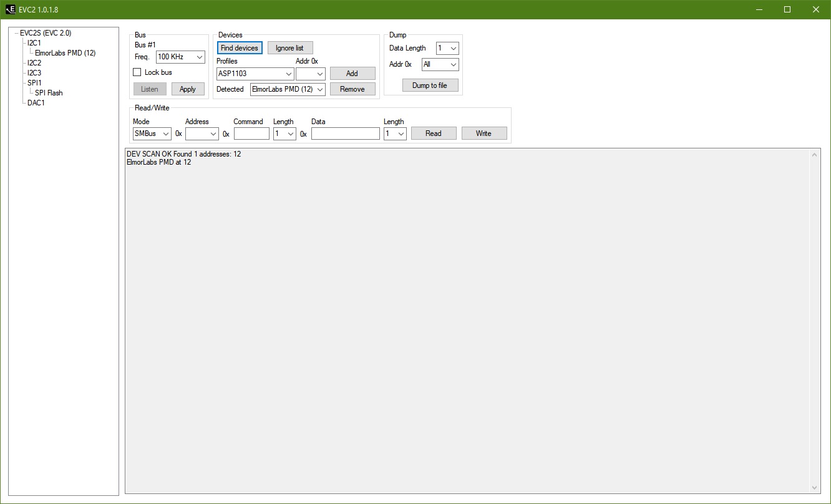Screen dimensions: 831x504
Task: Click the Command input field
Action: (x=251, y=133)
